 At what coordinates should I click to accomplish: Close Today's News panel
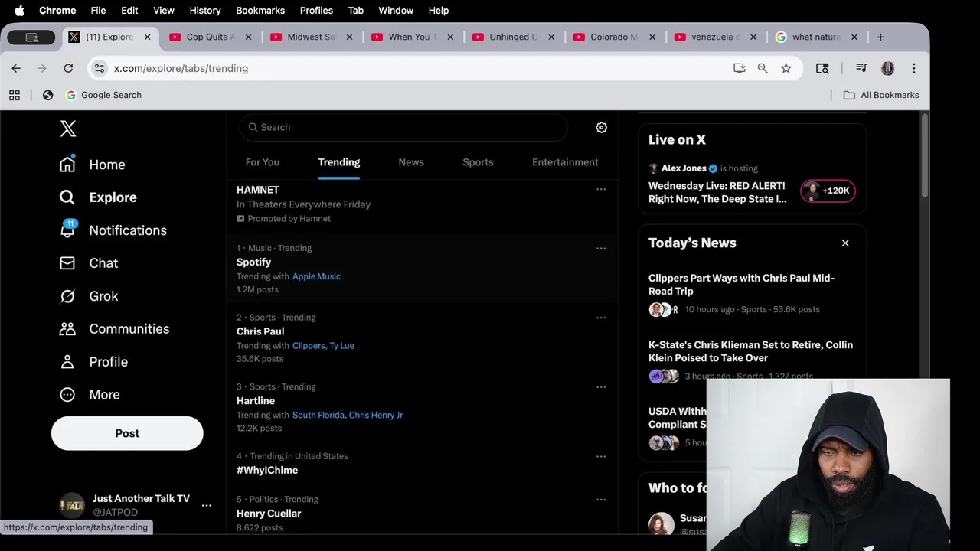tap(845, 243)
